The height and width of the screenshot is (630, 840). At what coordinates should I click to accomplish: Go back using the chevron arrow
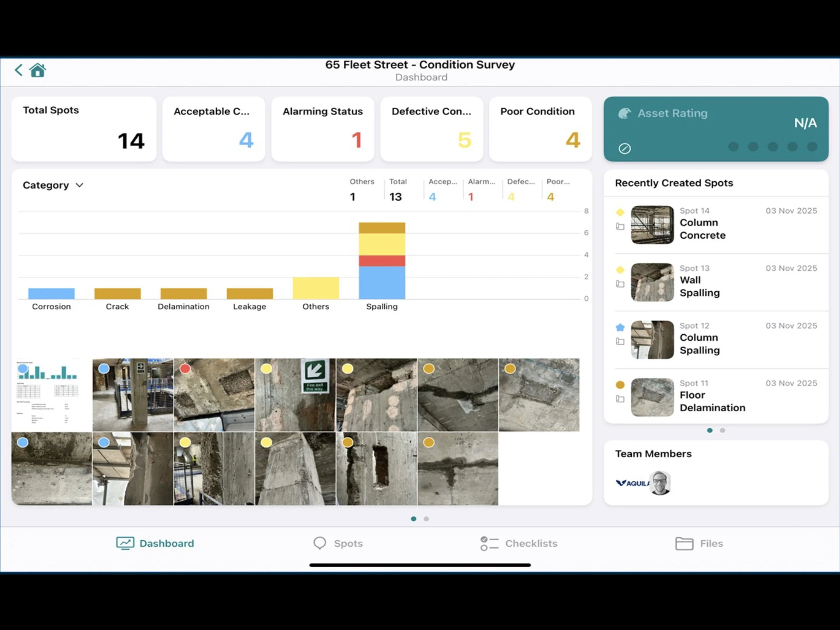(x=18, y=70)
